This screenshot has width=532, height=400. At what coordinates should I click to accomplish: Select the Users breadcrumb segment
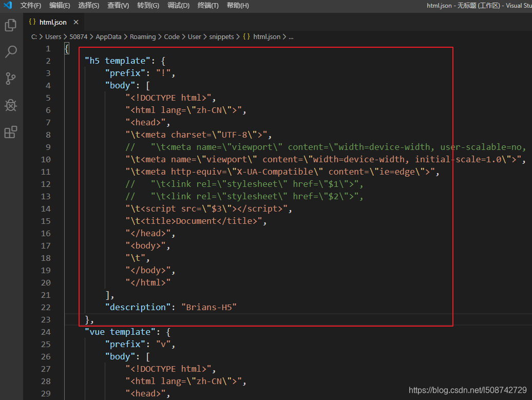coord(53,36)
